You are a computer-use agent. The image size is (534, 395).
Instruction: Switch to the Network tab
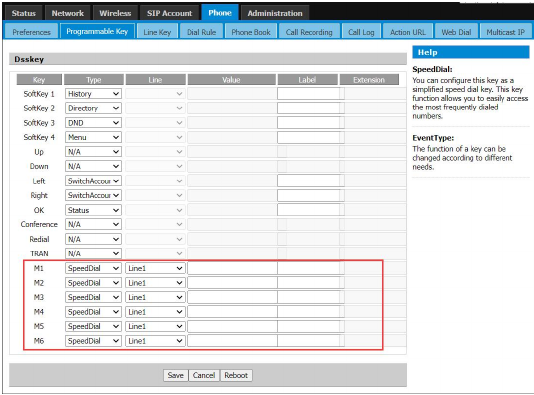[67, 13]
